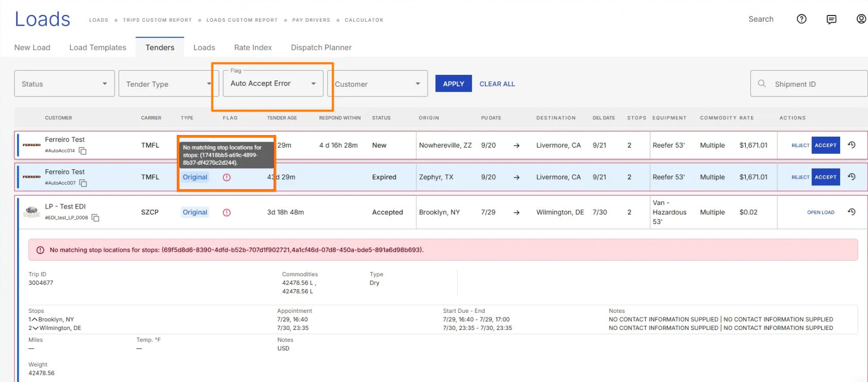Click the Search box in the header
Screen dimensions: 868x382
tap(761, 19)
